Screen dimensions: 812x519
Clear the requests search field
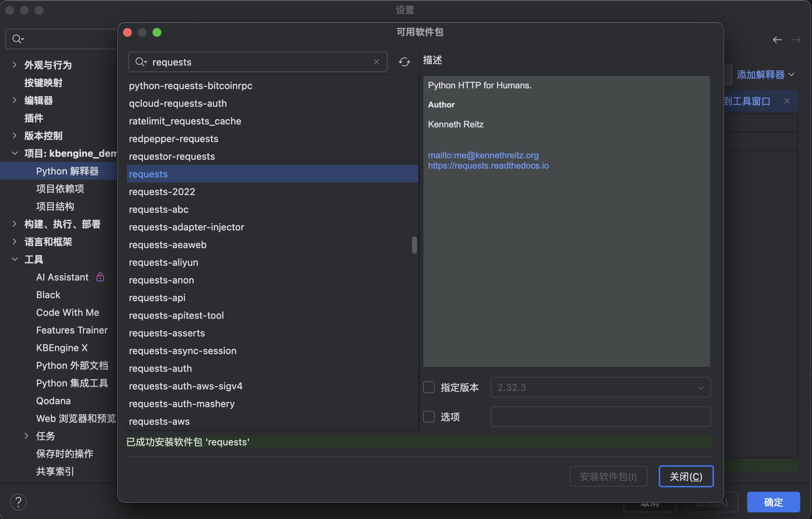(376, 62)
